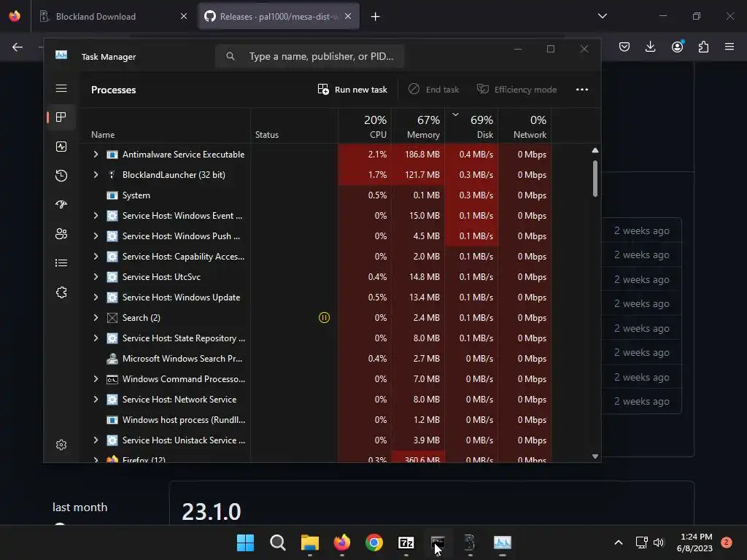Screen dimensions: 747x560
Task: Click the End task button
Action: click(x=434, y=90)
